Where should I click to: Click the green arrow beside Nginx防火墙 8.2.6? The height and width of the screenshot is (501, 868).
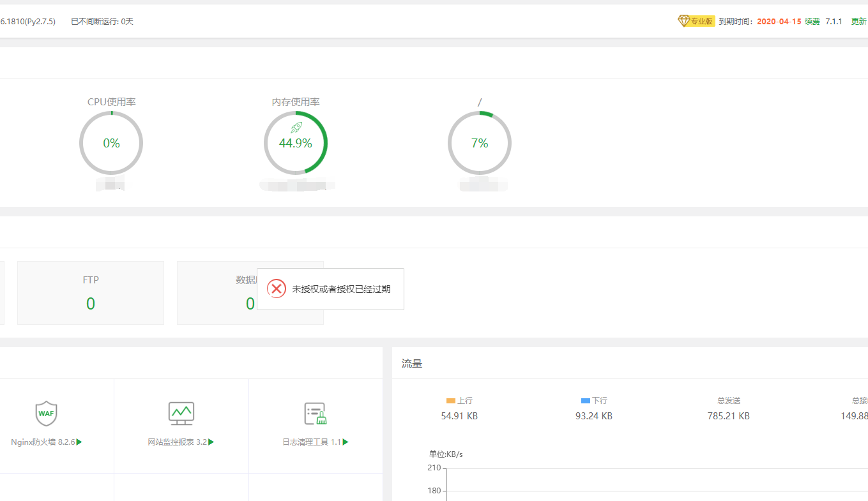pos(79,442)
